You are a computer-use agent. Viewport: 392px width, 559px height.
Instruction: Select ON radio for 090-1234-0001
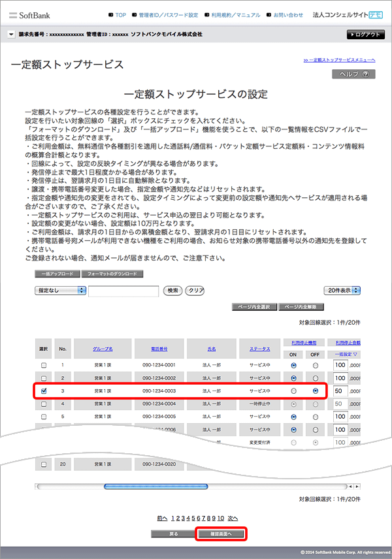[x=293, y=366]
